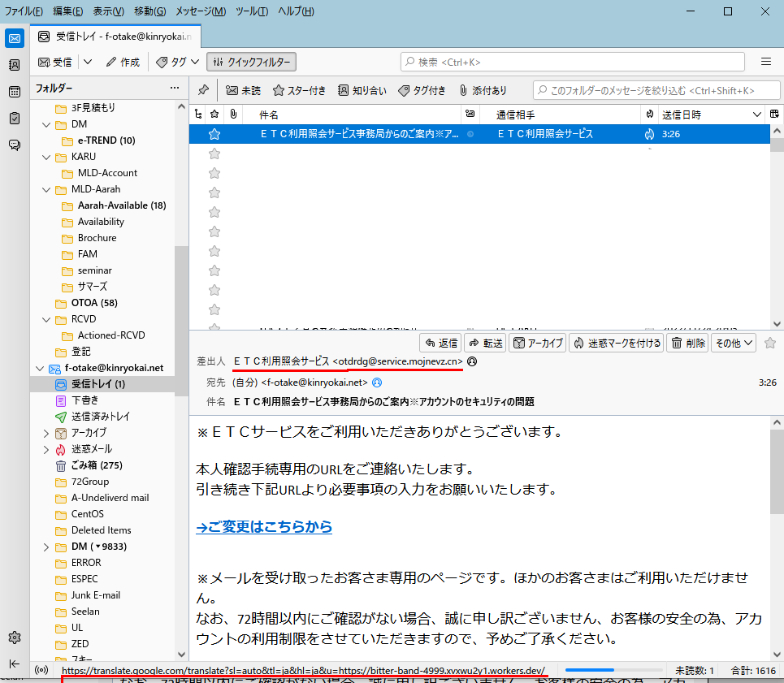The width and height of the screenshot is (784, 683).
Task: Open the その他 more actions dropdown
Action: 734,343
